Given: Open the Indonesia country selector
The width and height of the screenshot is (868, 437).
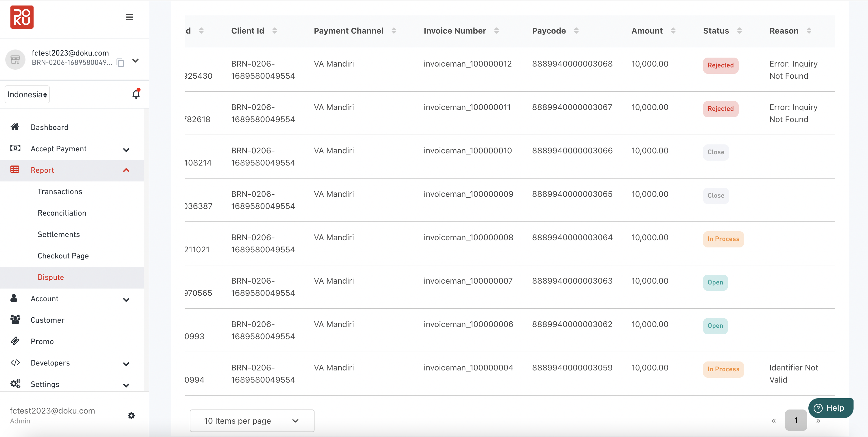Looking at the screenshot, I should click(x=27, y=94).
